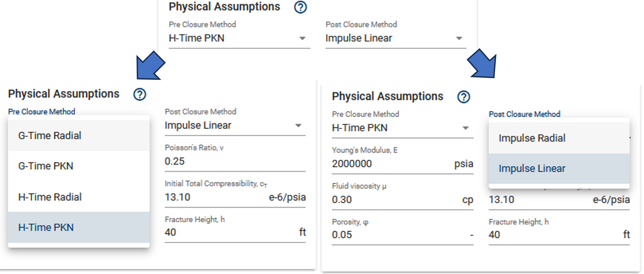
Task: Open help icon in top Physical Assumptions panel
Action: [300, 7]
